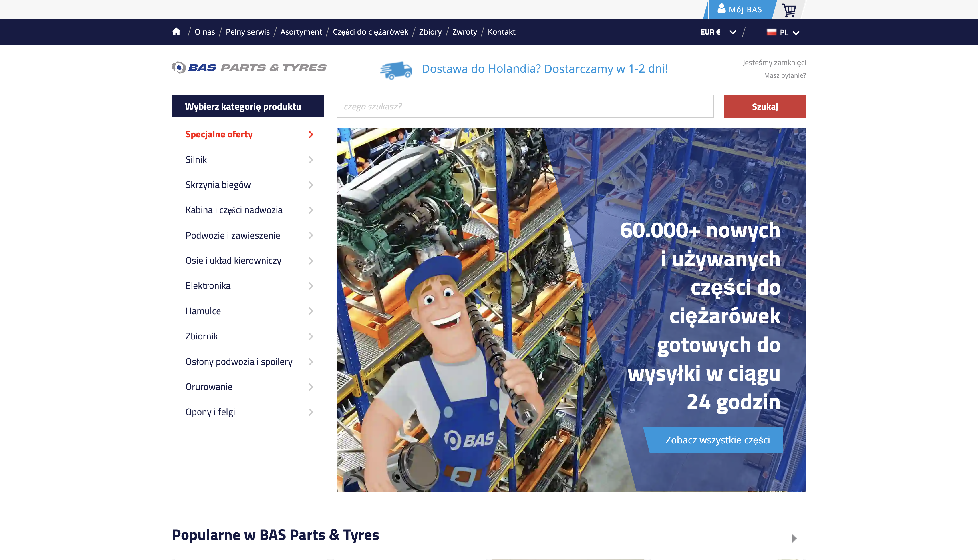Expand Skrzynia biegów chevron
This screenshot has width=978, height=560.
311,185
